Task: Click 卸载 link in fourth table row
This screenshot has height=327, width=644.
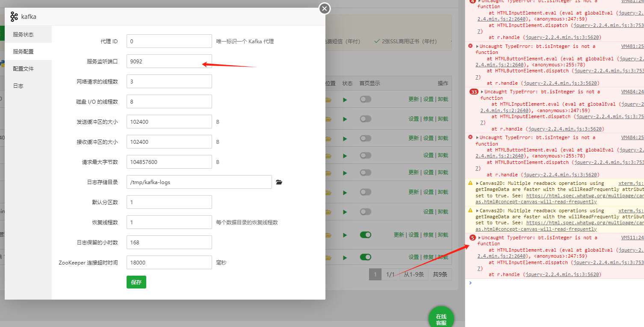Action: pyautogui.click(x=443, y=155)
